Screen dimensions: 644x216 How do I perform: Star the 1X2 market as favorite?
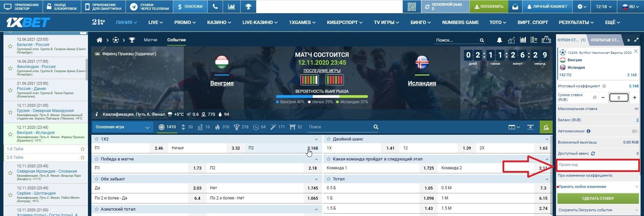click(96, 139)
